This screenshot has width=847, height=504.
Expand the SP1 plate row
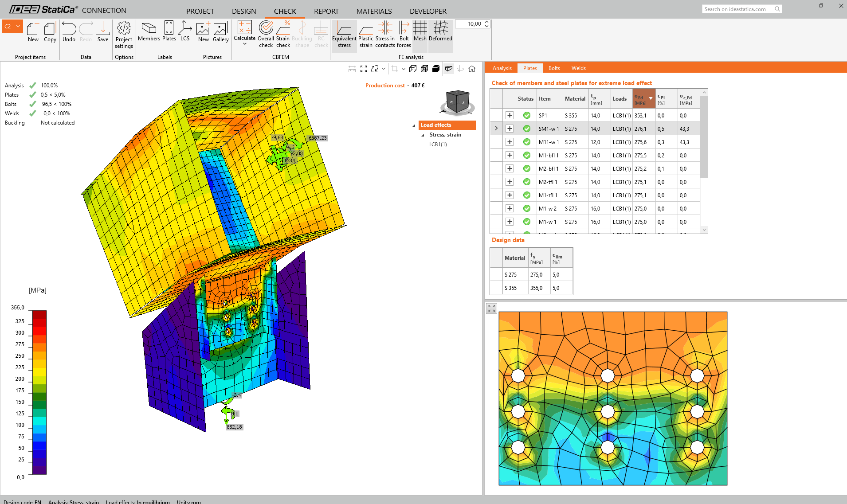pyautogui.click(x=510, y=116)
